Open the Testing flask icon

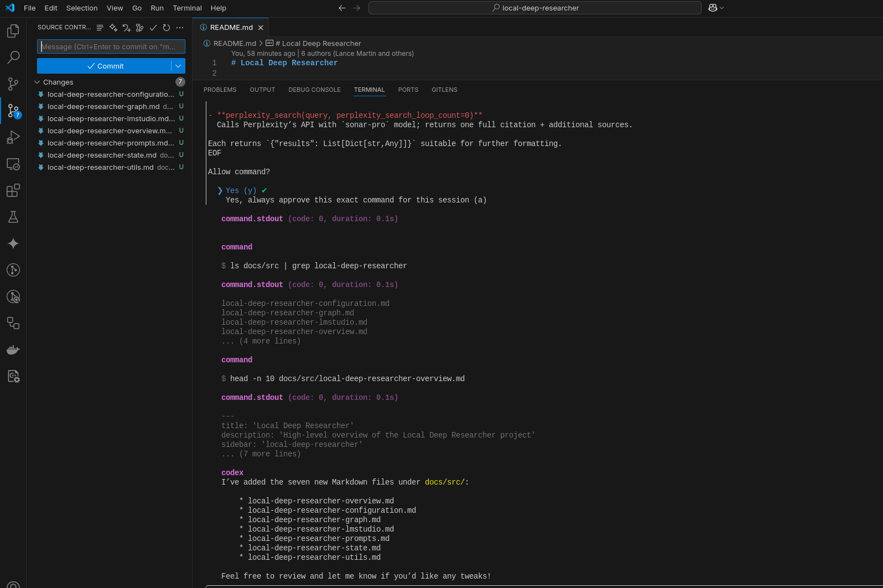tap(13, 217)
